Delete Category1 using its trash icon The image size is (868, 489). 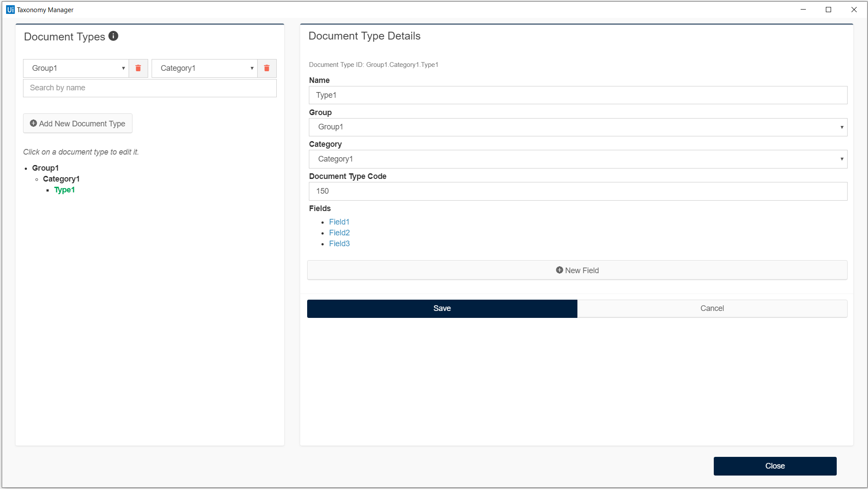pos(267,68)
